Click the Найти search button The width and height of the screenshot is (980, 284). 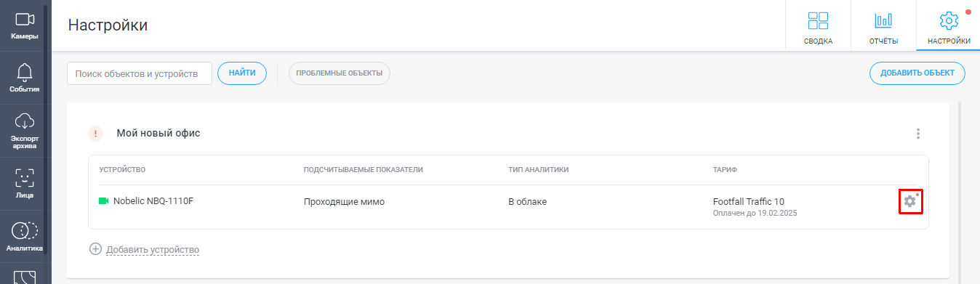[x=242, y=73]
